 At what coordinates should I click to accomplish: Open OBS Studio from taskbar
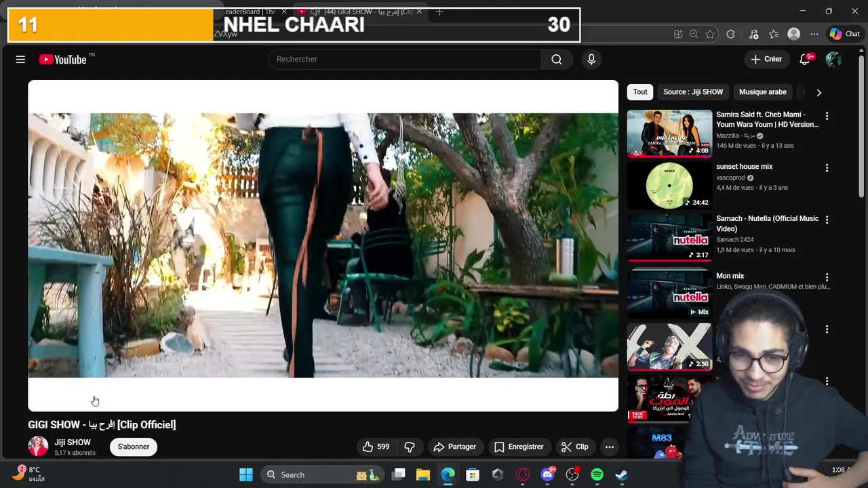pos(572,475)
